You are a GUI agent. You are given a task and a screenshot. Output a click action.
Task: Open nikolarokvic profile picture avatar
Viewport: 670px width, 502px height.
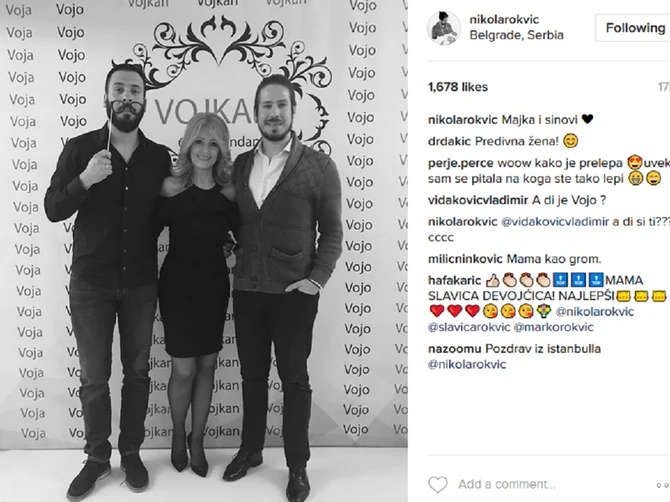click(x=444, y=28)
